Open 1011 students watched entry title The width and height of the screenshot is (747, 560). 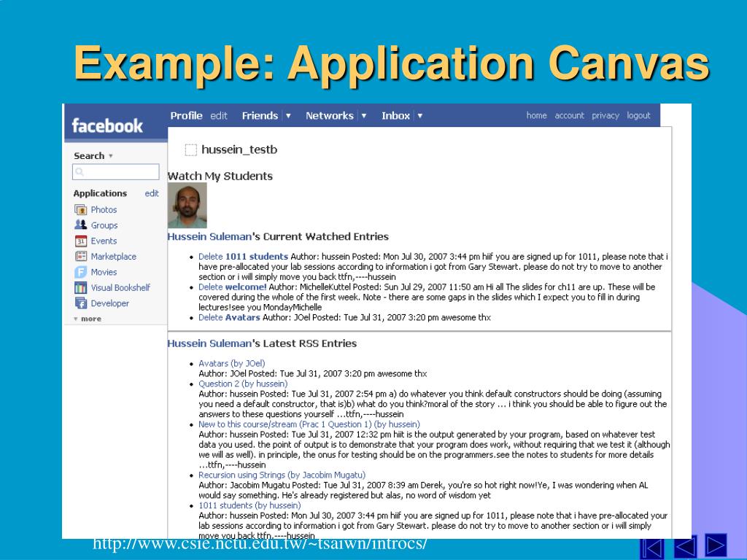(257, 257)
